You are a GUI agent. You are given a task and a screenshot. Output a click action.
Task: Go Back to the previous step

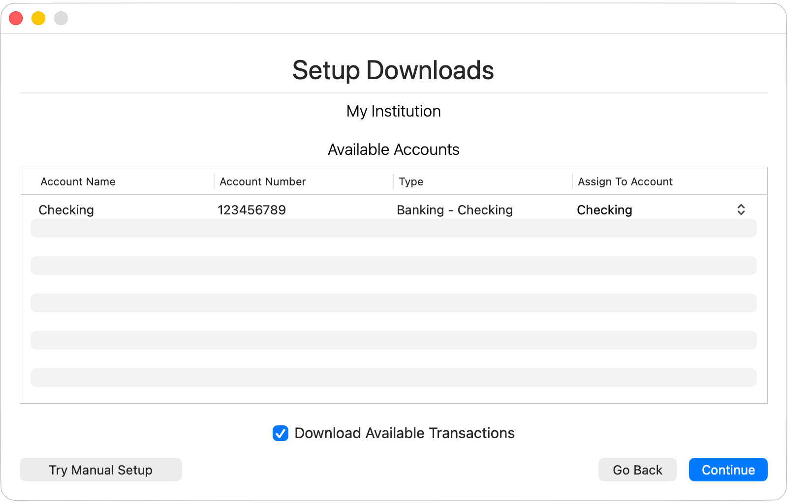(637, 470)
